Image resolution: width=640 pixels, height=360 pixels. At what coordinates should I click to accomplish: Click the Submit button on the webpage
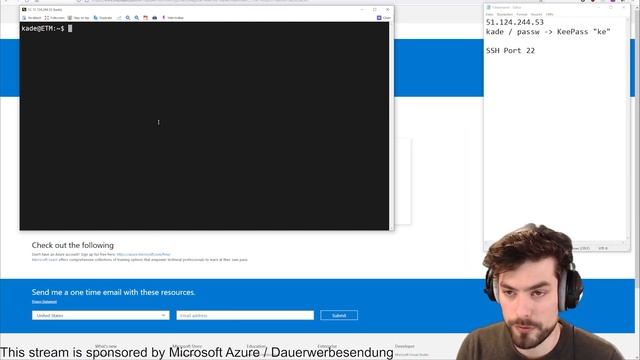[x=339, y=316]
